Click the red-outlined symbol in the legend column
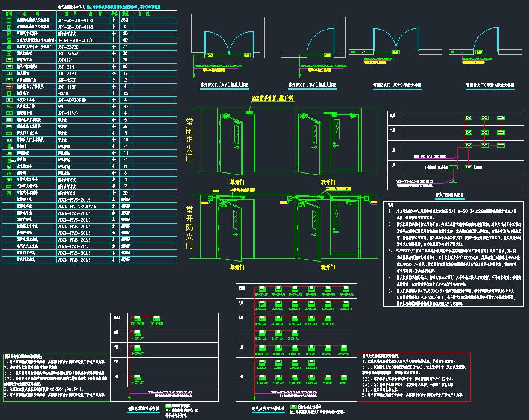This screenshot has height=420, width=529. pos(9,87)
